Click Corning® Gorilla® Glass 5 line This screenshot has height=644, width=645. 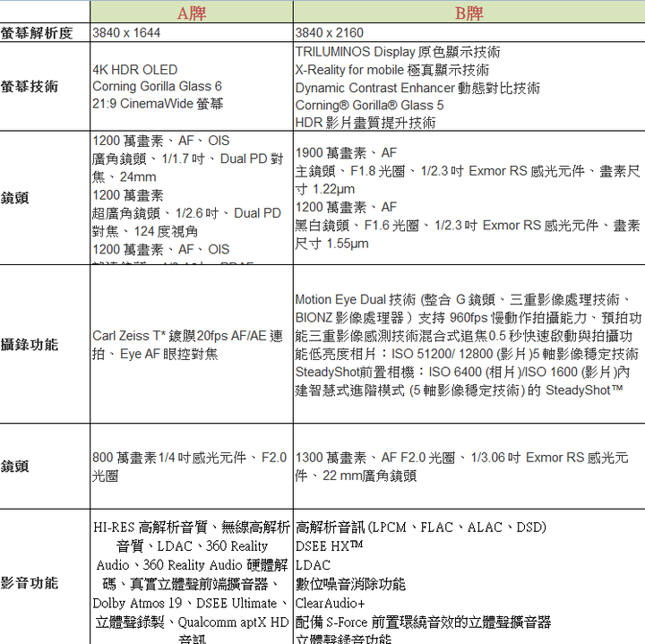click(369, 106)
